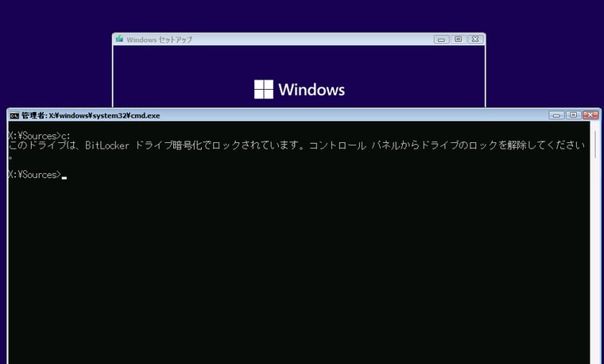Click the BitLocker locked drive message text
The image size is (604, 364).
pyautogui.click(x=296, y=150)
